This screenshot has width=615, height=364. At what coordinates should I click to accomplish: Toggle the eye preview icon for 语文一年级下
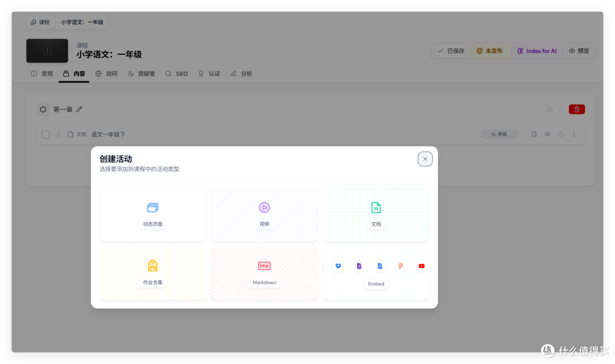click(x=548, y=134)
